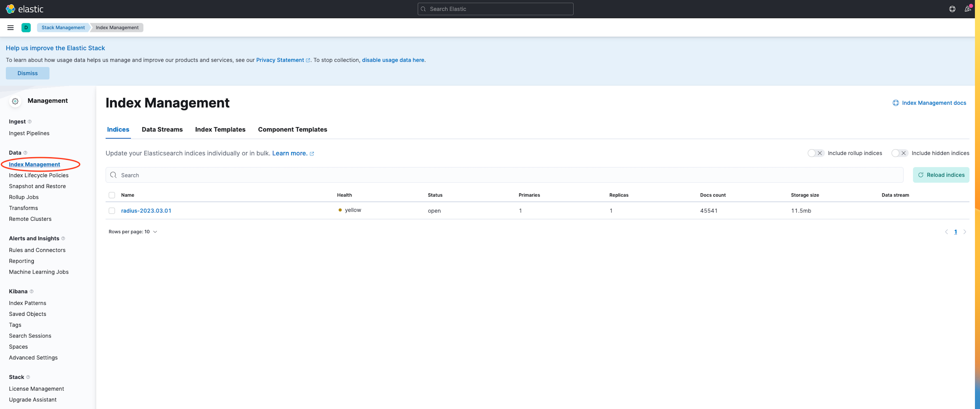Open Index Patterns in sidebar

pyautogui.click(x=27, y=303)
